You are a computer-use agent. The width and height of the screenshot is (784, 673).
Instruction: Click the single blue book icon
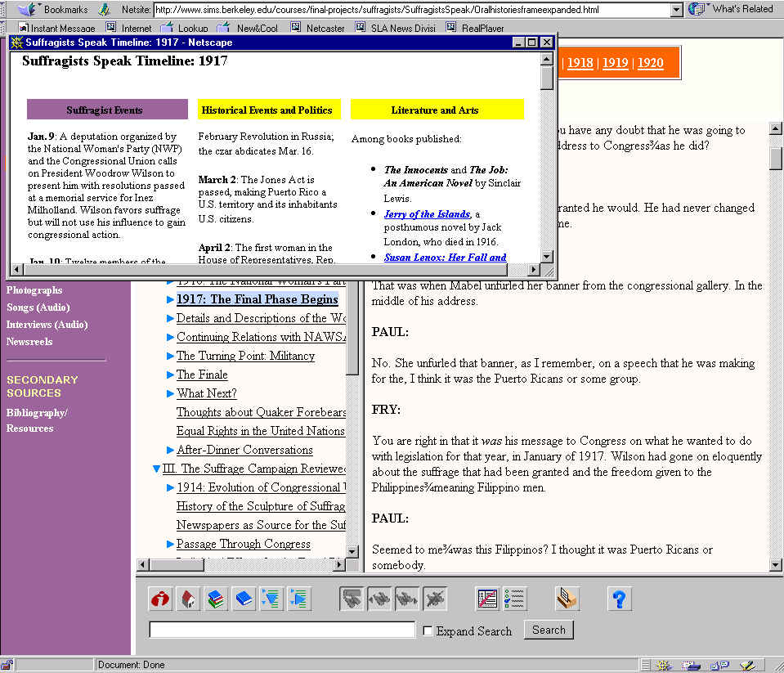pos(244,599)
